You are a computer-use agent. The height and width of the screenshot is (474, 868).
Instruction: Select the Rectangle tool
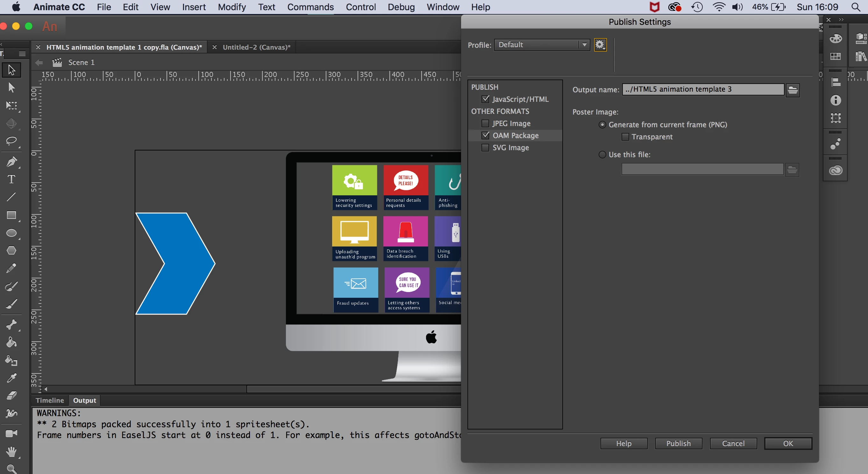coord(11,215)
